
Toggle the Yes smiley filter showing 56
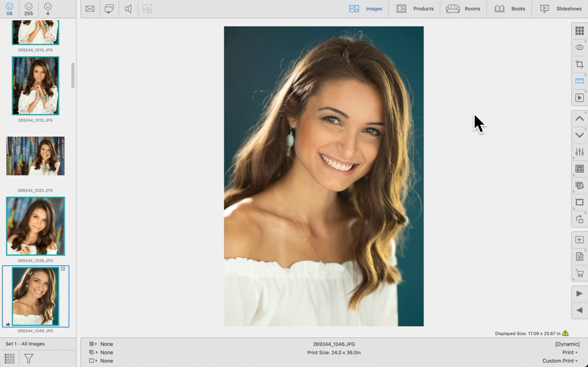pyautogui.click(x=10, y=9)
